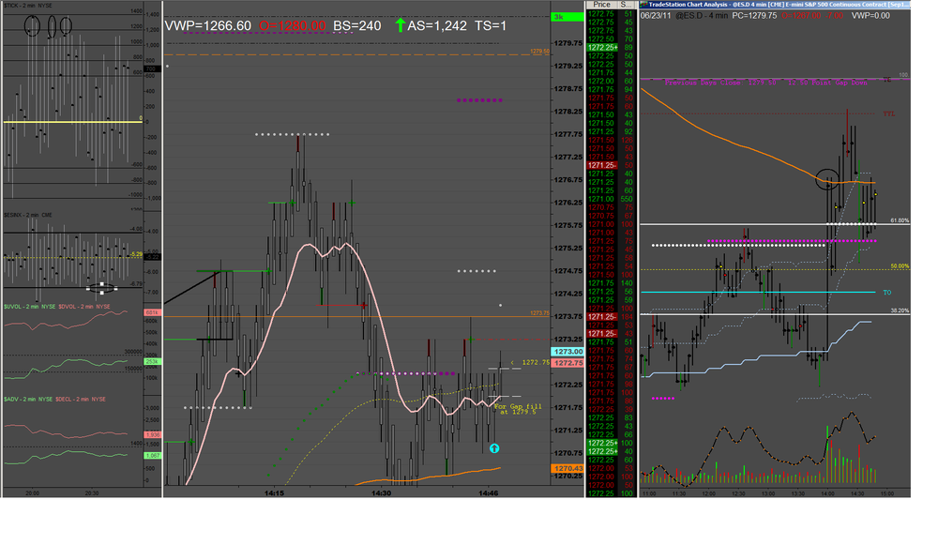The image size is (938, 560).
Task: Select the '1271.00 550' time and sales row
Action: (611, 199)
